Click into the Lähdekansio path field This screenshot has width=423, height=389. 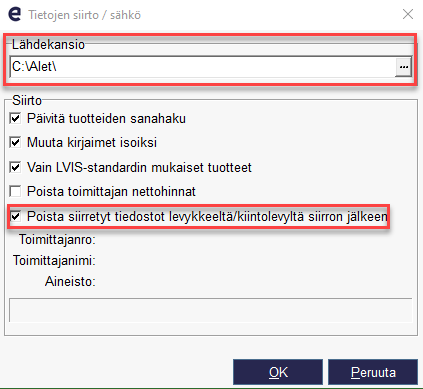coord(202,67)
